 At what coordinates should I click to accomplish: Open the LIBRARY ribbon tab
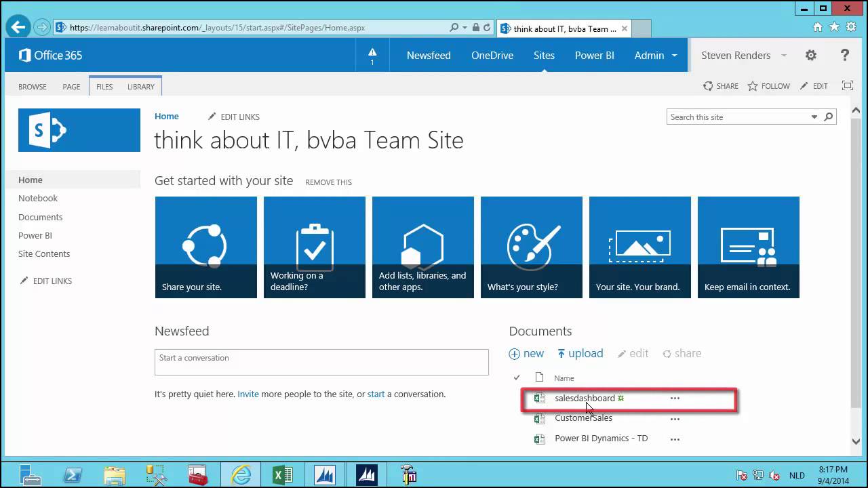[141, 87]
